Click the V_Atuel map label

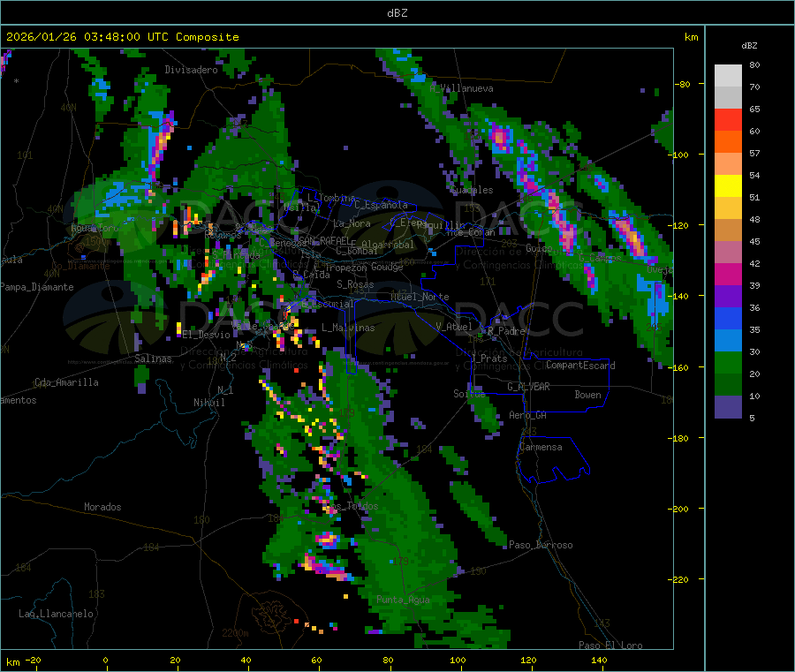coord(454,327)
